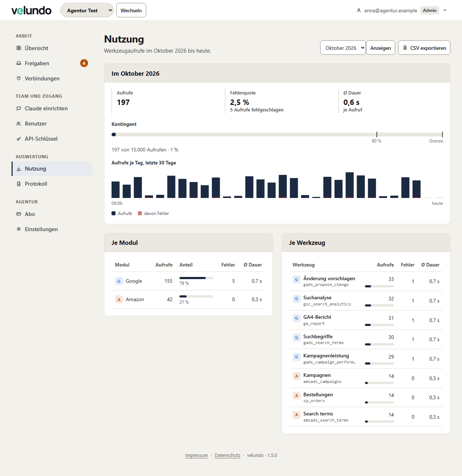462x476 pixels.
Task: Click the Benutzer people icon
Action: (x=19, y=123)
